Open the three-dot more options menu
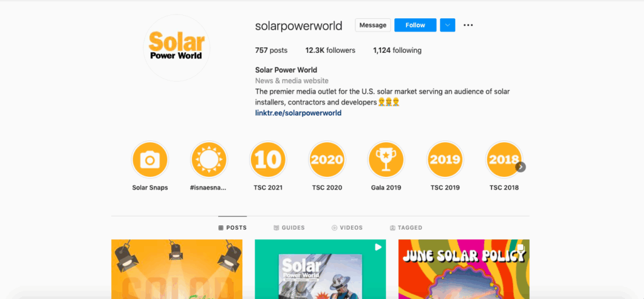 click(x=468, y=25)
